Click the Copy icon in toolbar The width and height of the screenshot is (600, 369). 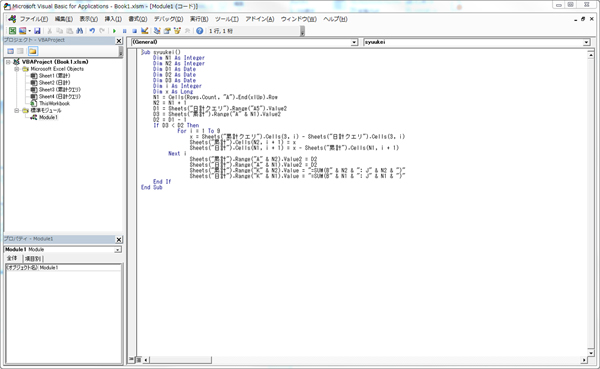[59, 31]
